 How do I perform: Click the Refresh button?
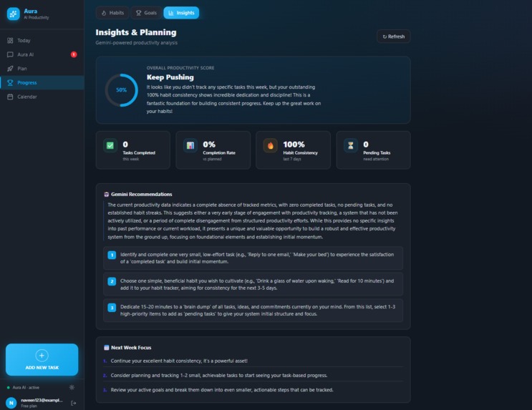[394, 36]
